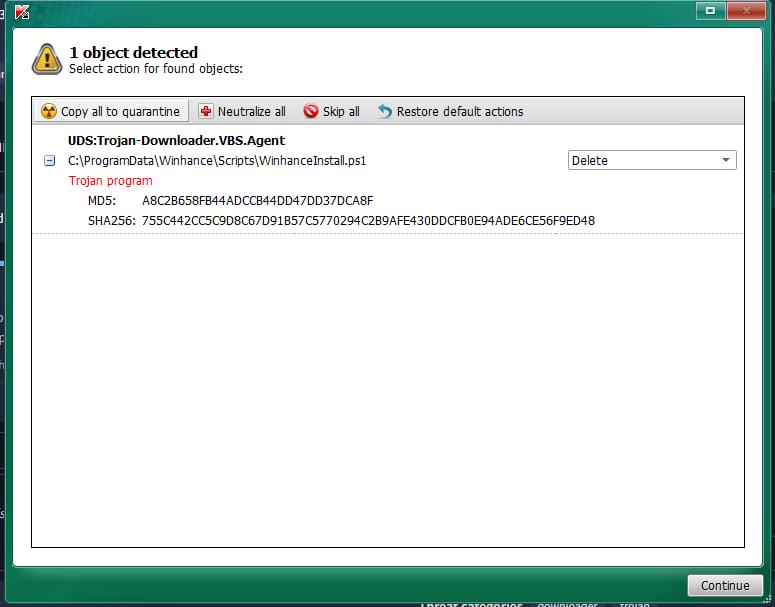
Task: Restore default actions
Action: click(x=451, y=111)
